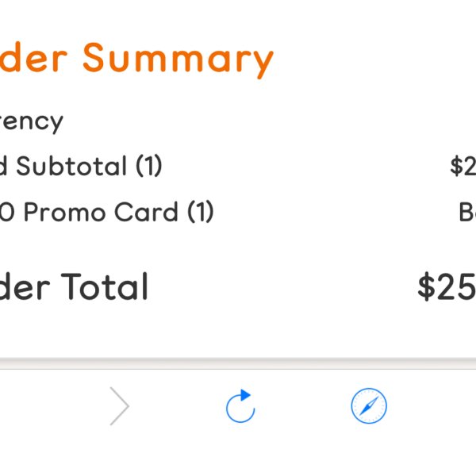Click the $25 order total amount
Image resolution: width=476 pixels, height=476 pixels.
pos(447,286)
